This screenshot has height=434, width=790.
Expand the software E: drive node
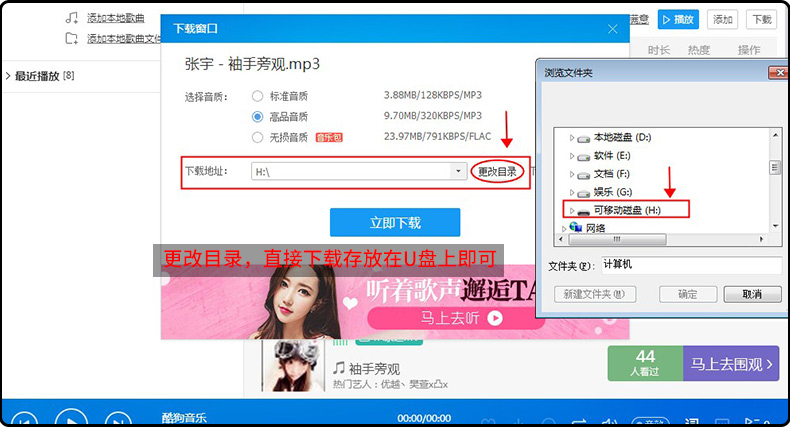pyautogui.click(x=571, y=155)
